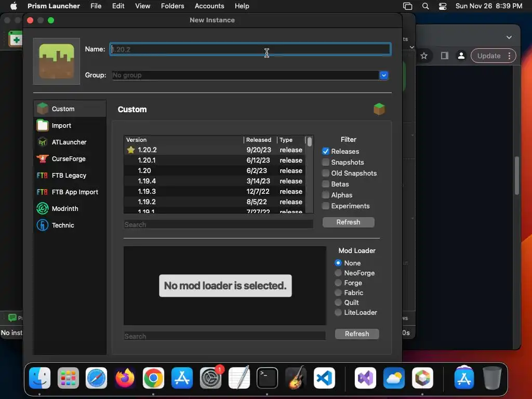The image size is (532, 399).
Task: Open Chrome three-dot menu beside Update
Action: (x=509, y=56)
